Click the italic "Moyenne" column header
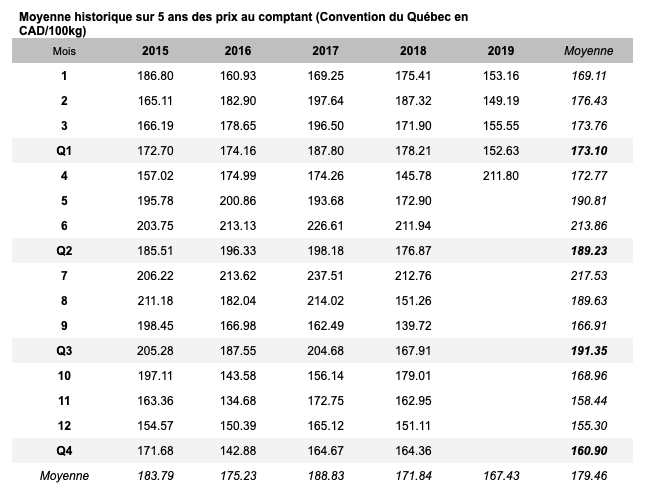The width and height of the screenshot is (658, 503). [589, 50]
